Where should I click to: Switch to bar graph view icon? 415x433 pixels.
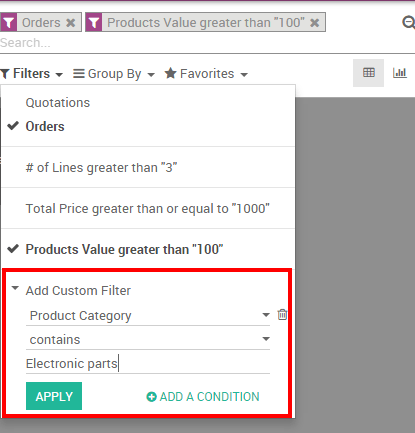tap(400, 73)
